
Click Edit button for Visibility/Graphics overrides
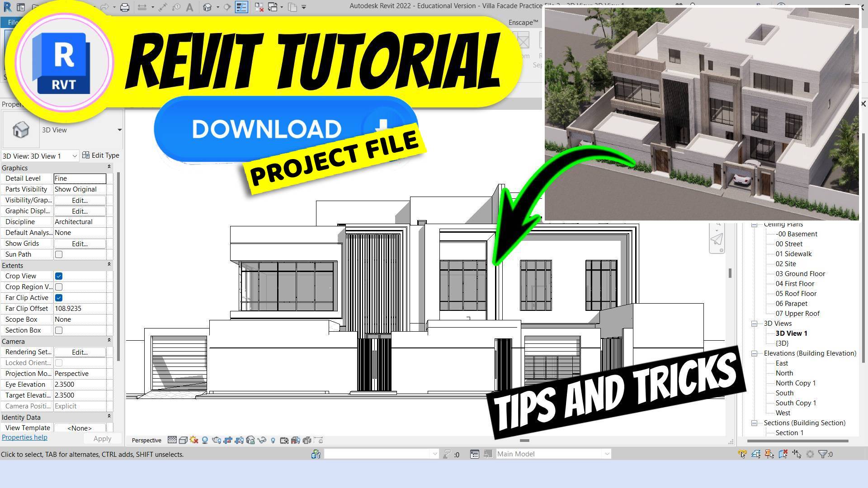(x=80, y=200)
